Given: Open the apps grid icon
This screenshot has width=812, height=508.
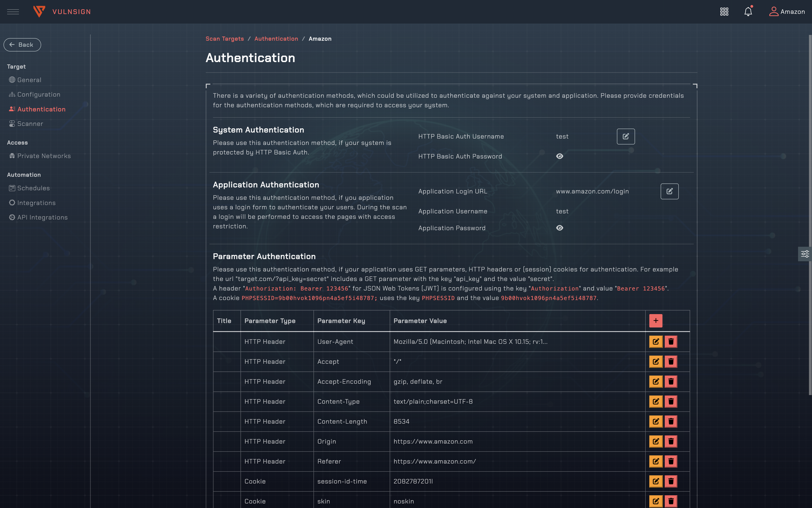Looking at the screenshot, I should point(724,12).
